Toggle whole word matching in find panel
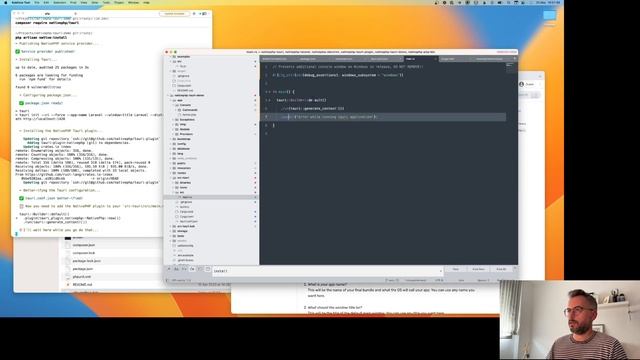Screen dimensions: 640x360 coord(184,269)
